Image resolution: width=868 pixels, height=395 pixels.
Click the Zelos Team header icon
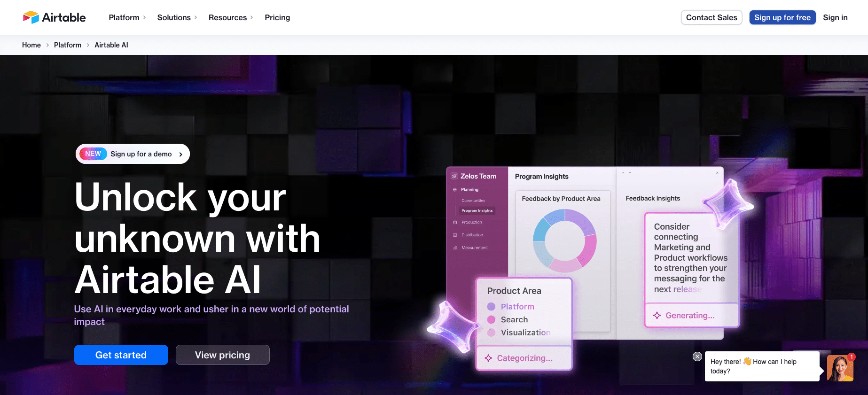pos(454,176)
